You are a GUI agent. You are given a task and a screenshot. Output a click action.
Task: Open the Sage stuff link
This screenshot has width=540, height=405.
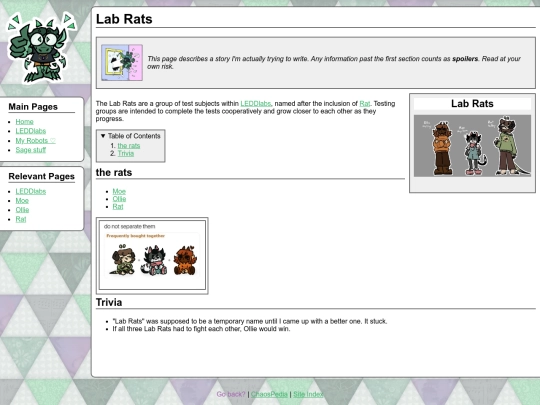coord(31,150)
